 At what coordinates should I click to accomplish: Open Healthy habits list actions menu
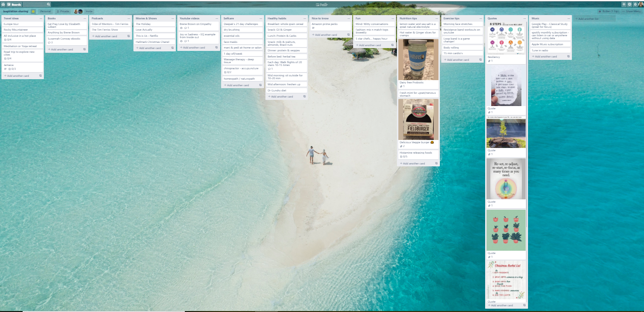click(305, 18)
